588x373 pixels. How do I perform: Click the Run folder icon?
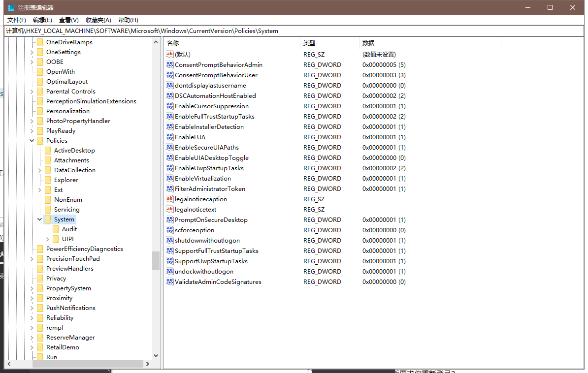click(x=40, y=357)
